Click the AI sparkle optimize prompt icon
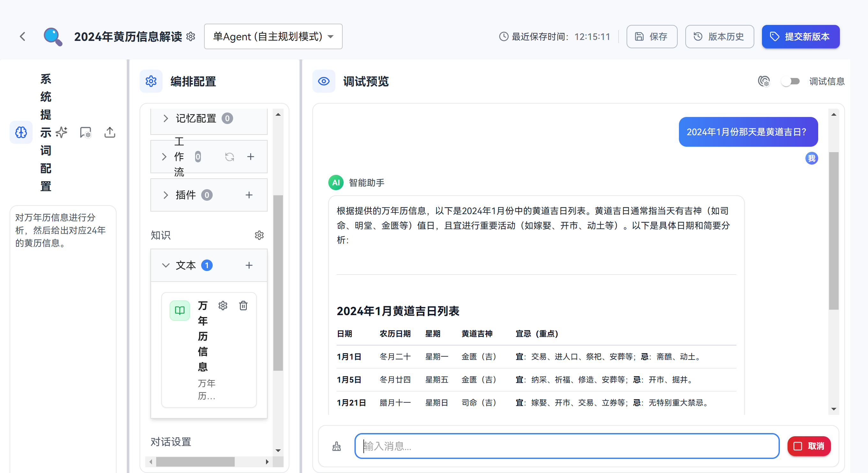868x473 pixels. pos(62,133)
